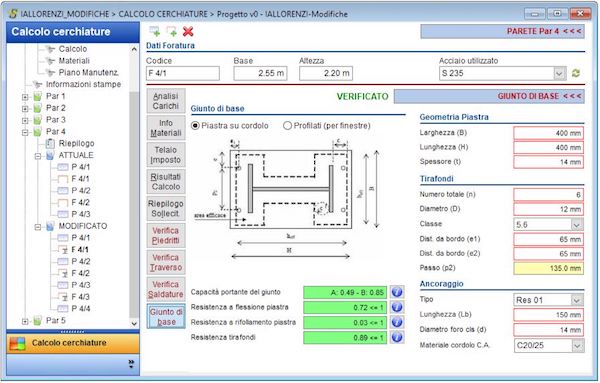
Task: Click the Par 5 wall icon
Action: [38, 321]
